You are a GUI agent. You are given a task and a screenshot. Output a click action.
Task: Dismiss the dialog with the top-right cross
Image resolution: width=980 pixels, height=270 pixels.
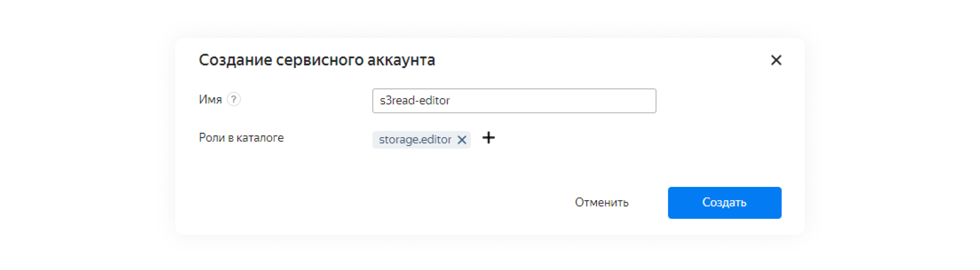776,60
